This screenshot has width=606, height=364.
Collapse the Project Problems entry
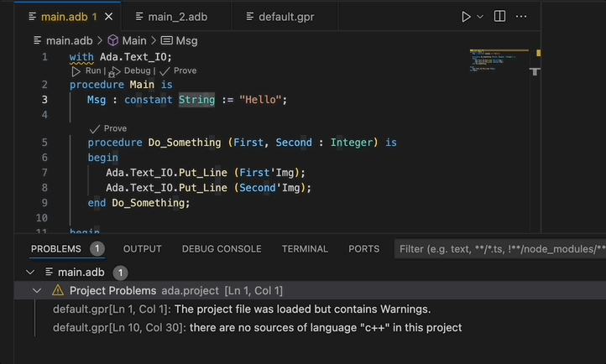(x=37, y=291)
